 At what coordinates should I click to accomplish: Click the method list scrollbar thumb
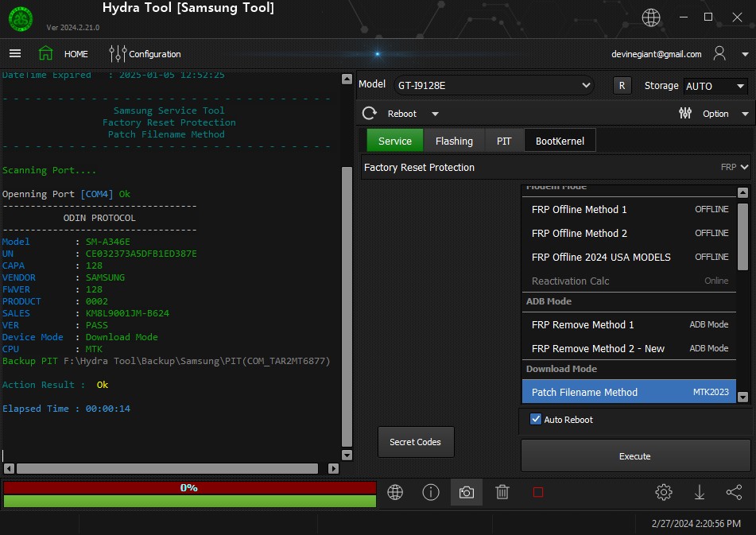point(743,236)
